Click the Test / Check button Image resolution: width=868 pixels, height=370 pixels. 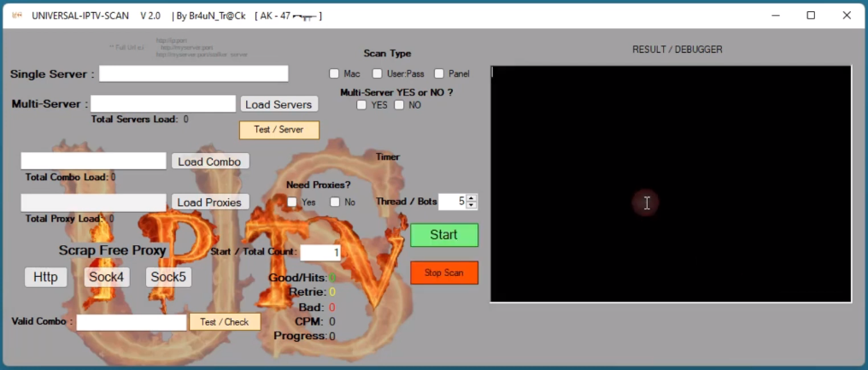[x=225, y=322]
